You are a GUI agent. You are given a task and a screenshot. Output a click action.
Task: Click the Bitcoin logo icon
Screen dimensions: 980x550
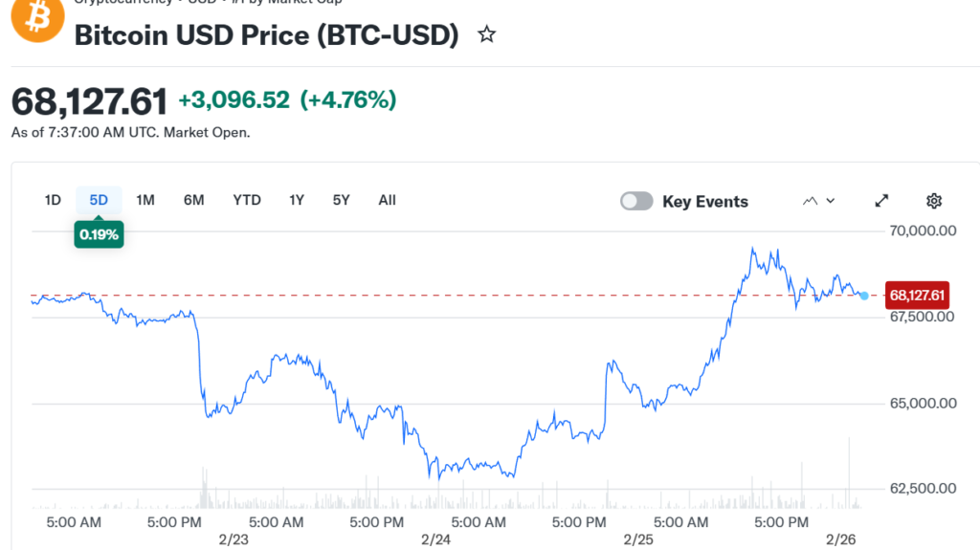pos(37,17)
